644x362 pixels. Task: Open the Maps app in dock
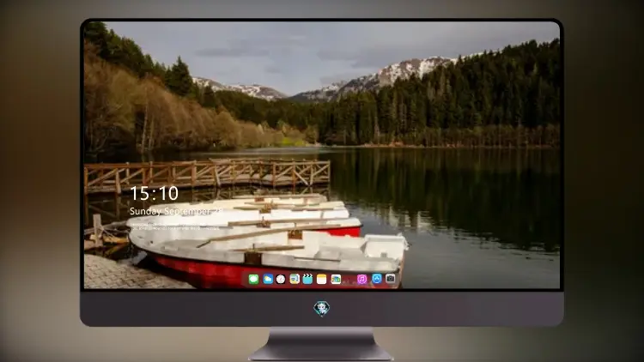pos(295,279)
